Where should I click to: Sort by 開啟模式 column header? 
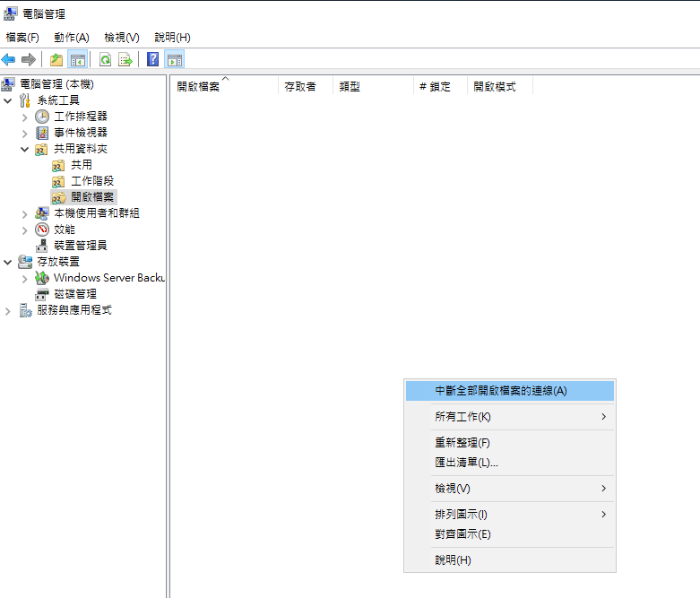point(500,86)
